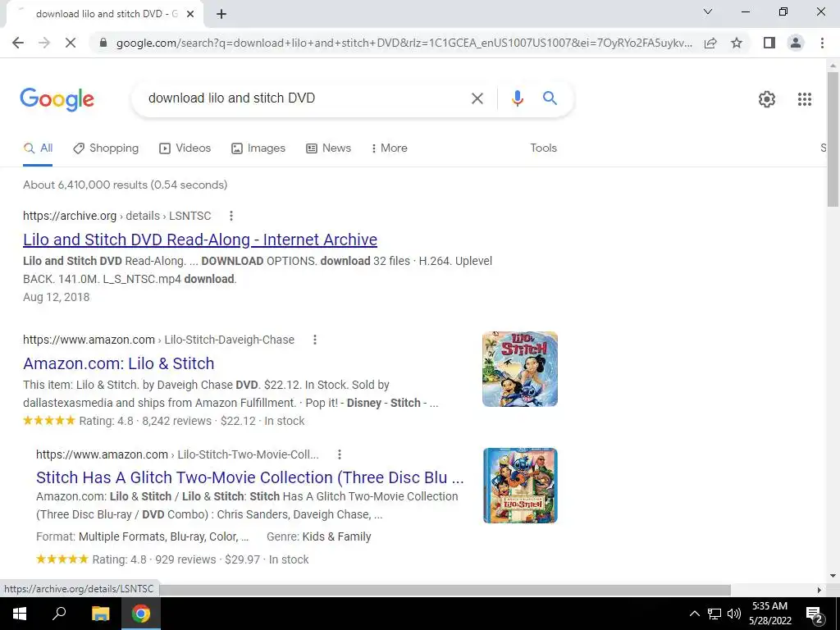Click the Two-Movie Collection Blu-ray thumbnail

click(x=520, y=486)
